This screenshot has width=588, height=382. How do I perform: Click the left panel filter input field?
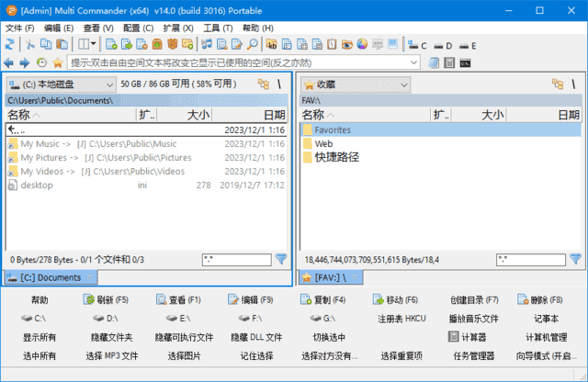235,261
